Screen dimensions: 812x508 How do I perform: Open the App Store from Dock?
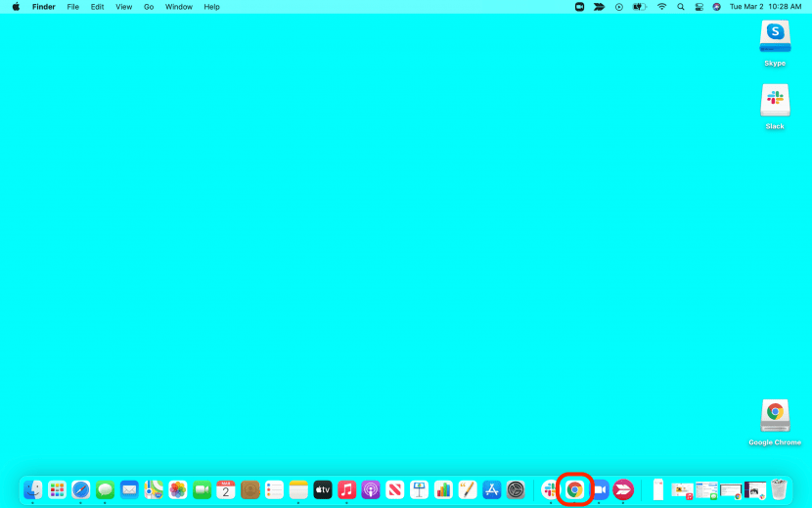[492, 489]
